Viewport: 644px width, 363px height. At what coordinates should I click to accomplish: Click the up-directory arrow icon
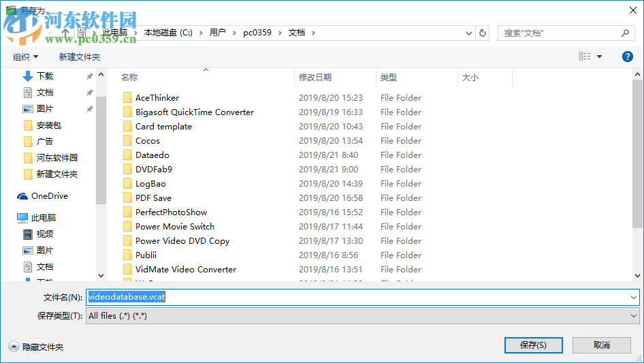[65, 33]
